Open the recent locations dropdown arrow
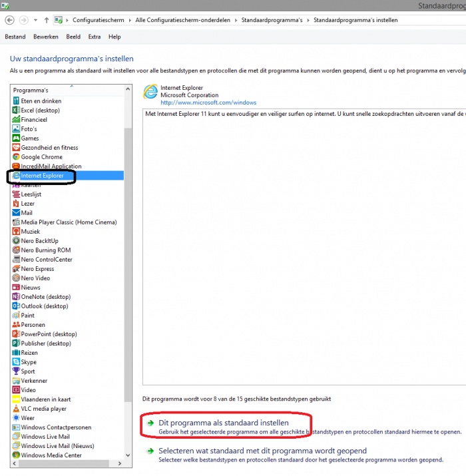The width and height of the screenshot is (466, 476). [35, 21]
